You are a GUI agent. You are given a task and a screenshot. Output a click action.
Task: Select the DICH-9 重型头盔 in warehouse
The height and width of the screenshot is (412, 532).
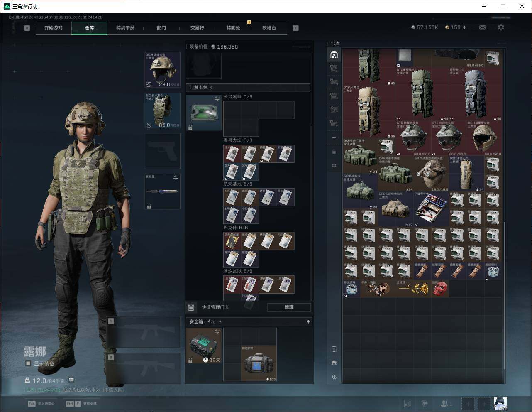tap(484, 138)
